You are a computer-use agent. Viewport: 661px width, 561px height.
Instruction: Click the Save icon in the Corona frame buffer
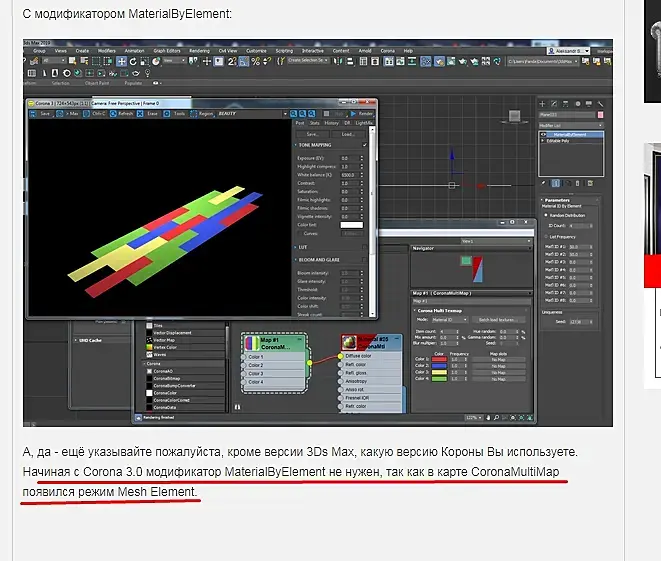coord(33,114)
